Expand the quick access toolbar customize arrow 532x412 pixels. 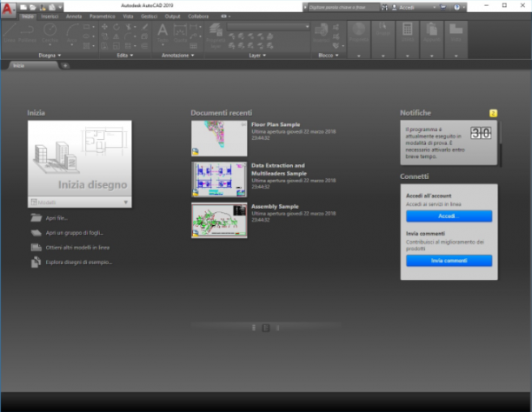coord(60,7)
